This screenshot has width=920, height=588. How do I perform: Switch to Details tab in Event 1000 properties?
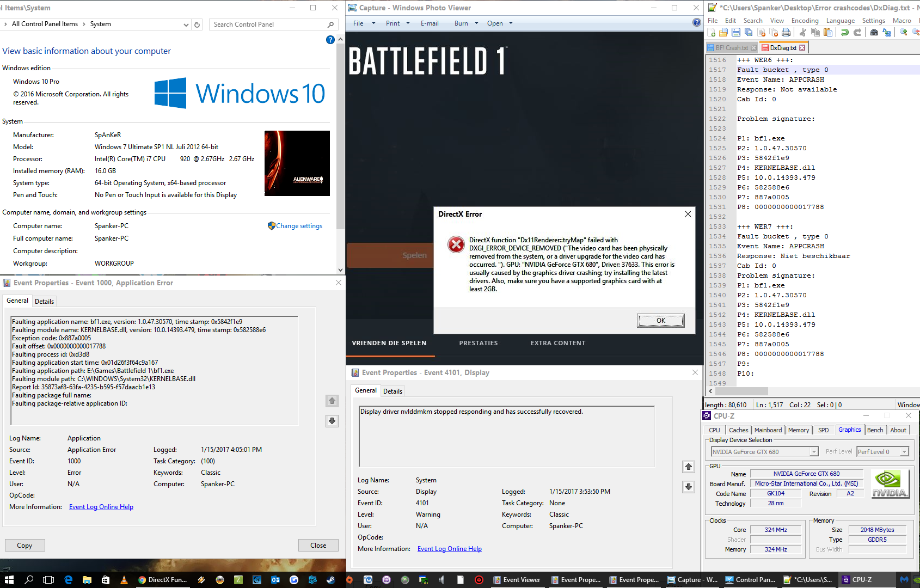pyautogui.click(x=44, y=301)
